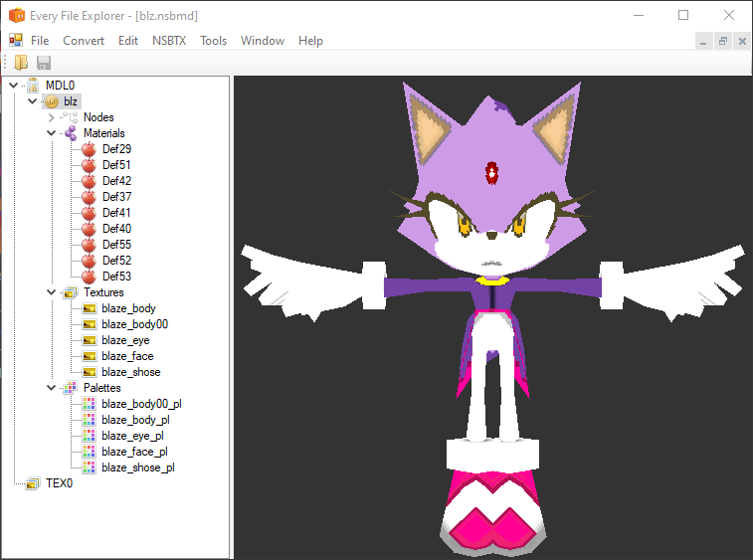Select the blaze_shose_pl palette label
The image size is (753, 560).
[138, 467]
